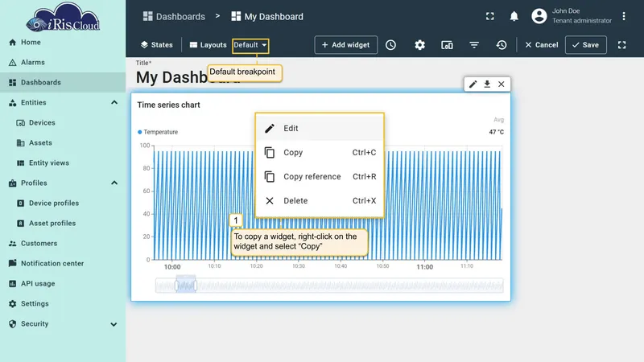Click the notifications bell icon
The height and width of the screenshot is (362, 644).
pos(514,16)
